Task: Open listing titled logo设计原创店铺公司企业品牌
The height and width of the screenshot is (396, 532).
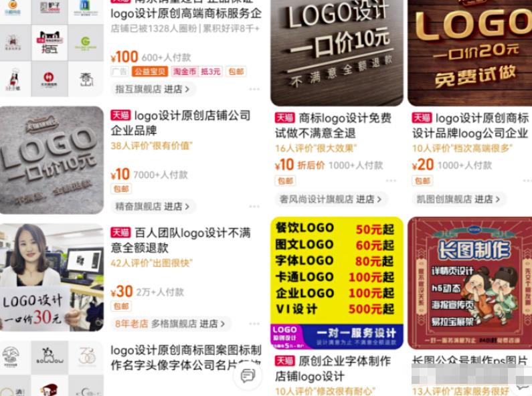Action: [x=181, y=122]
